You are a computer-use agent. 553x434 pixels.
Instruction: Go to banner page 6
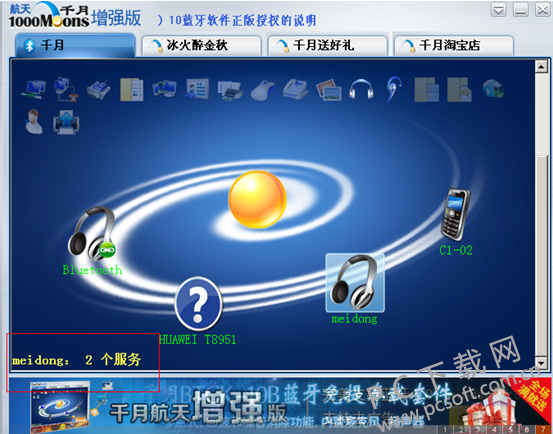tap(526, 429)
